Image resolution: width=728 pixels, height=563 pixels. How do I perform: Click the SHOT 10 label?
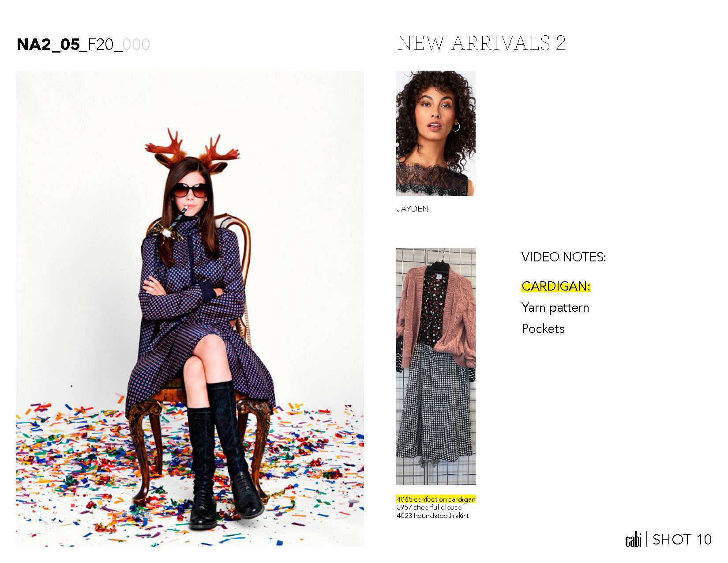682,540
